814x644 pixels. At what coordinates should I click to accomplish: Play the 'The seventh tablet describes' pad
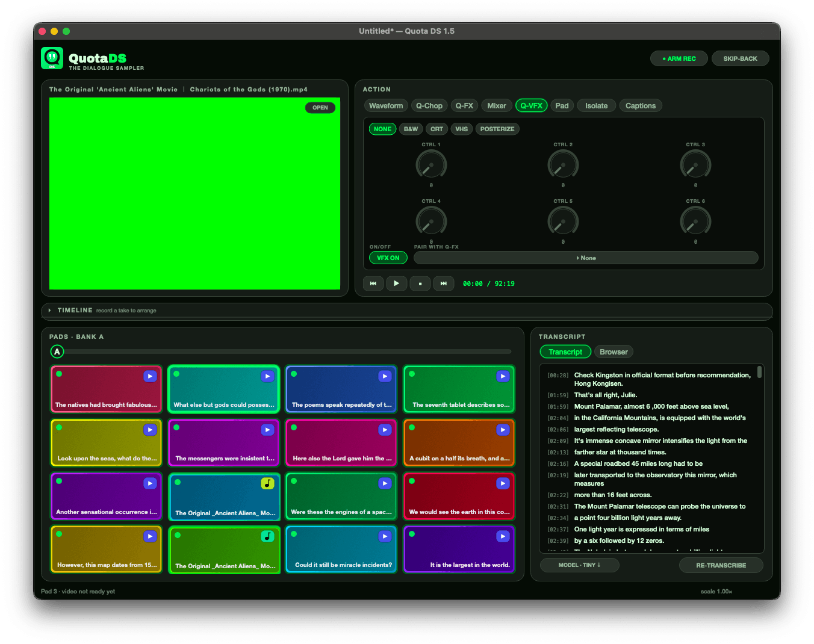click(502, 376)
